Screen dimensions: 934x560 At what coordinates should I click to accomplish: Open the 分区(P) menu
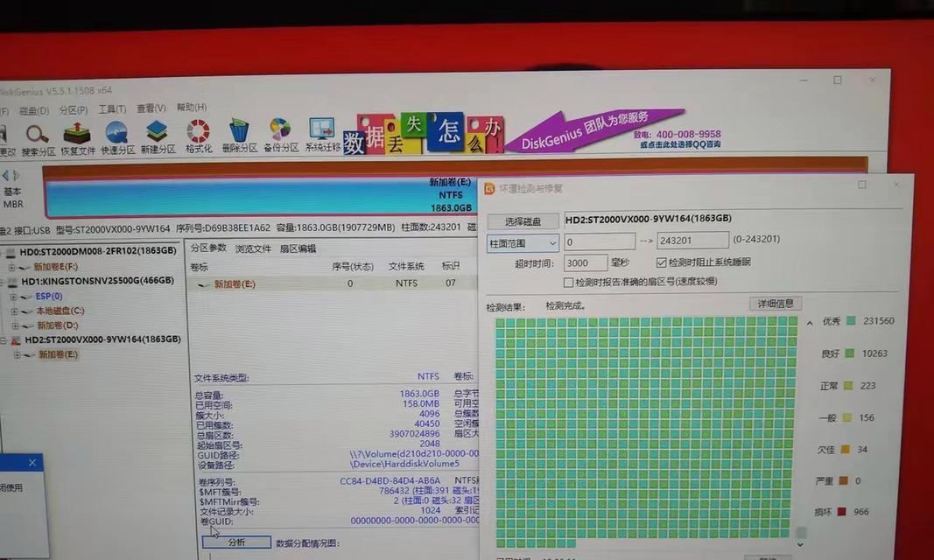pos(74,110)
